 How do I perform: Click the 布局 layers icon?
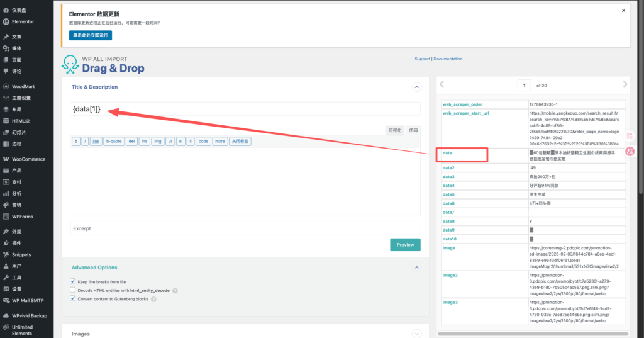[x=6, y=110]
